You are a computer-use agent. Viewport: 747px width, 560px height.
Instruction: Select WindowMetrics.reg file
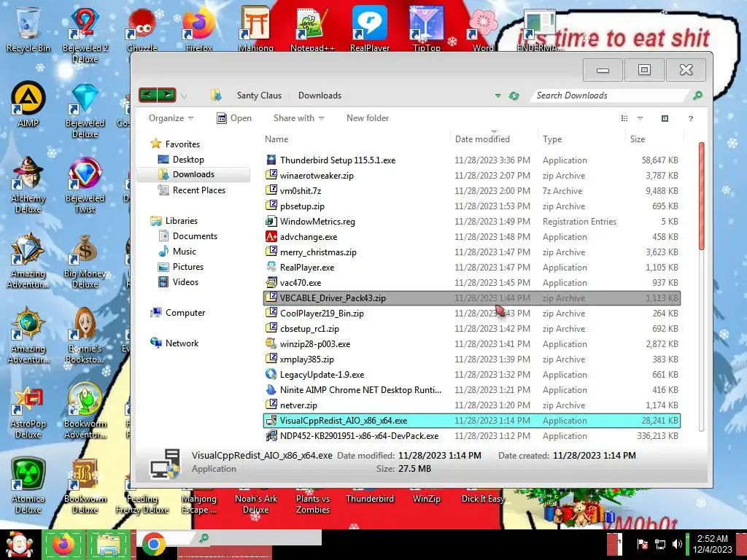point(472,222)
